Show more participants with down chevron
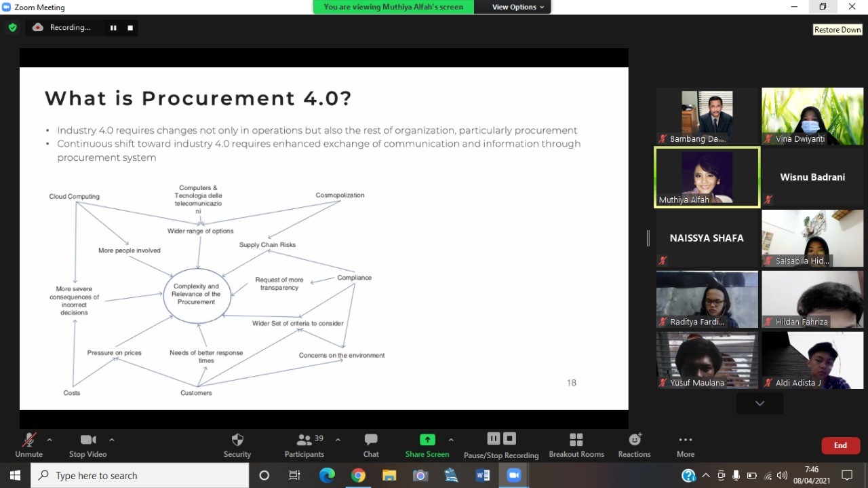The width and height of the screenshot is (868, 488). [x=759, y=403]
